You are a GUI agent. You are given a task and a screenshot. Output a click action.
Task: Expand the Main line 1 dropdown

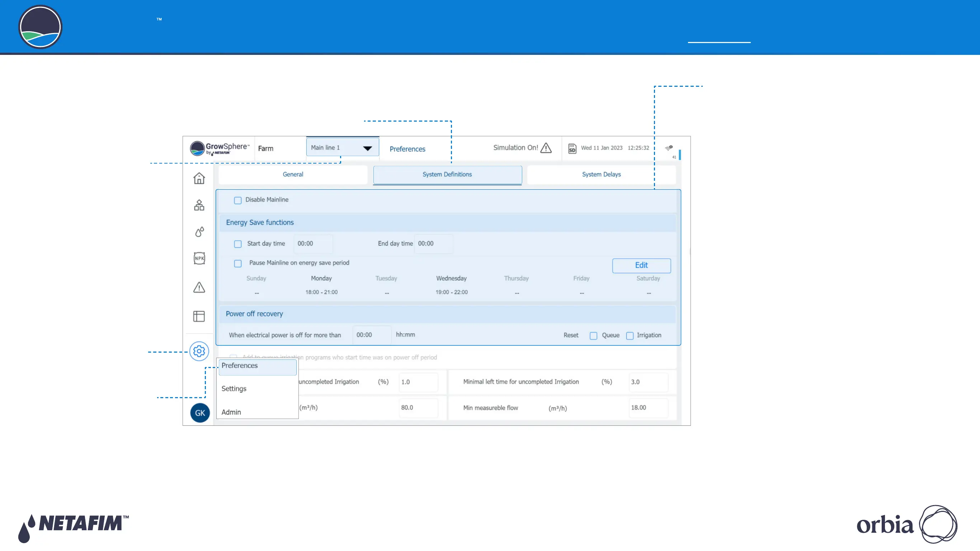point(343,147)
